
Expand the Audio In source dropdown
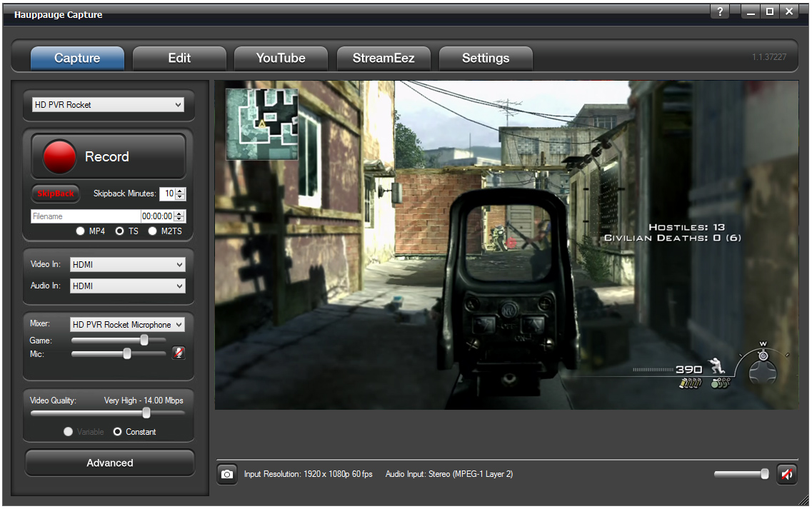pyautogui.click(x=127, y=286)
